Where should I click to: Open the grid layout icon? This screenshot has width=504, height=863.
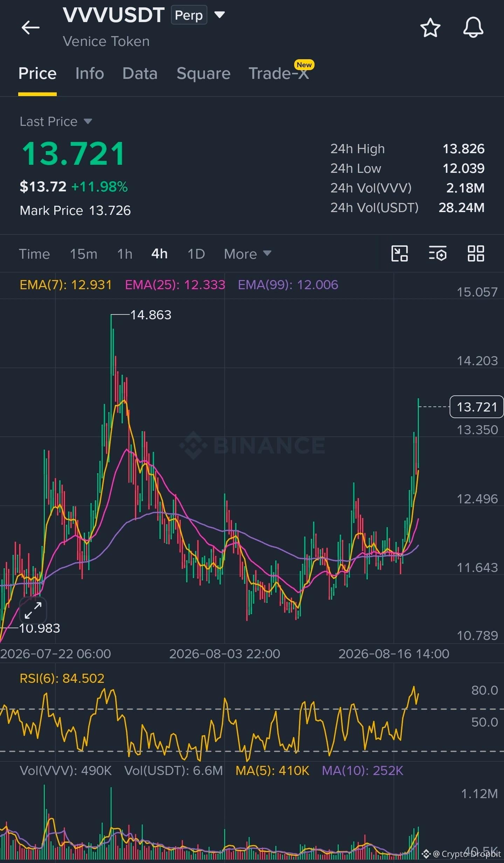click(x=476, y=253)
